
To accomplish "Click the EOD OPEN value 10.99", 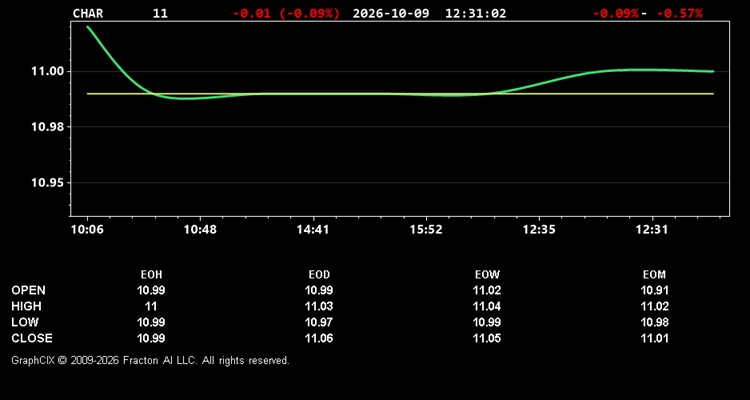I will click(319, 290).
